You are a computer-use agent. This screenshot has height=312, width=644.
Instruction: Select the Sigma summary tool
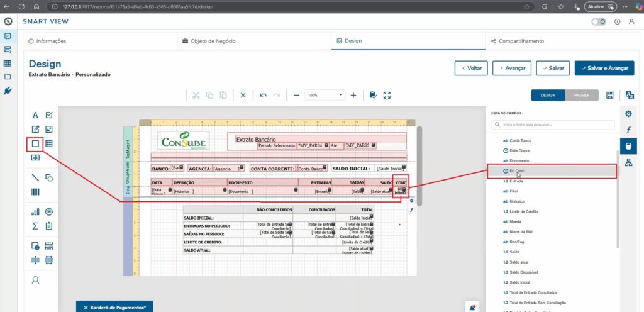tap(35, 226)
